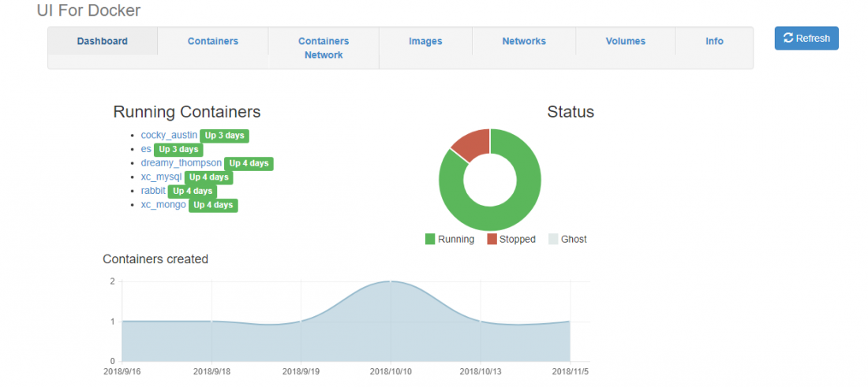Open the cocky_austin container link
The width and height of the screenshot is (868, 387).
[x=169, y=136]
